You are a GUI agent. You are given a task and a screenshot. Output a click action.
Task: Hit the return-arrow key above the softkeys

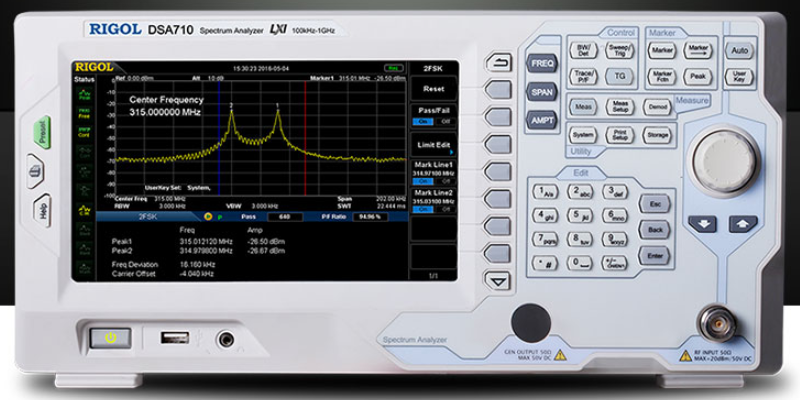(x=498, y=63)
